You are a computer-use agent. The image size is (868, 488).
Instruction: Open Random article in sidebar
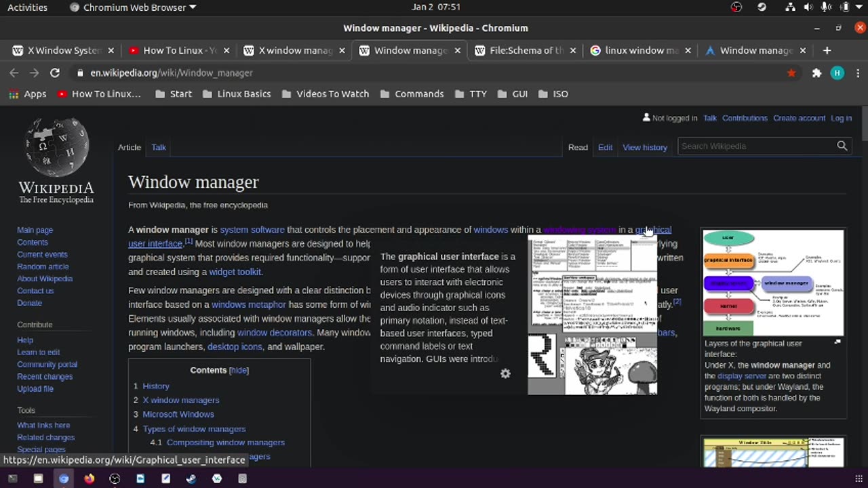[43, 266]
